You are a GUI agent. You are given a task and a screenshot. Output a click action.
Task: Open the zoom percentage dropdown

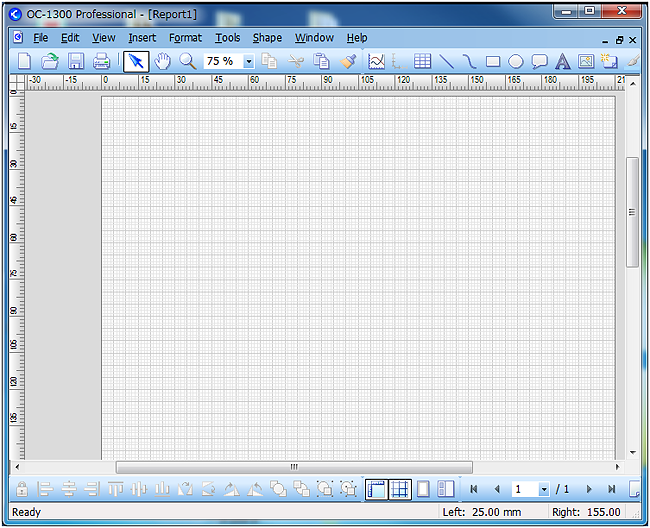249,62
